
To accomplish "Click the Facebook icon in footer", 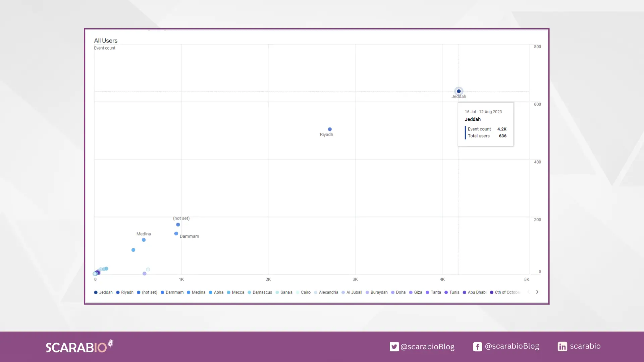I will (x=477, y=347).
